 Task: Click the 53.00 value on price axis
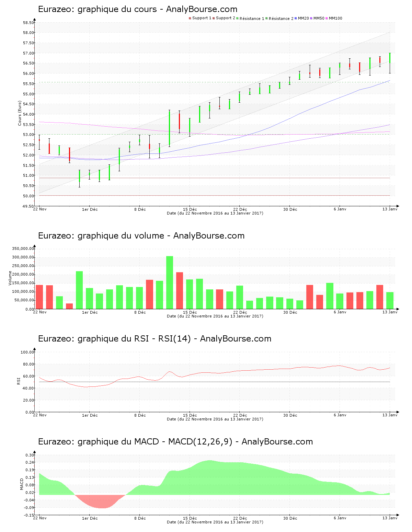28,135
